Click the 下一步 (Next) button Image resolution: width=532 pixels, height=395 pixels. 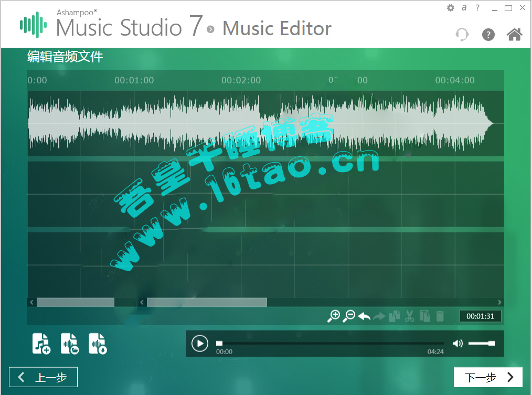point(488,377)
